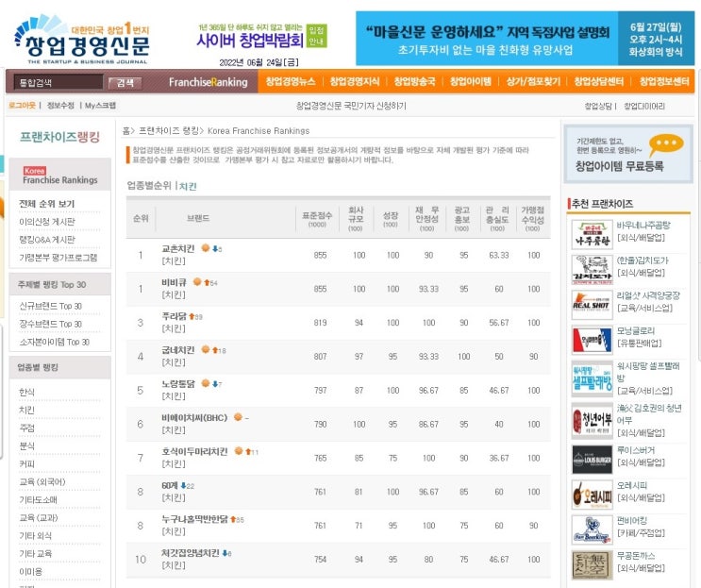The width and height of the screenshot is (701, 588).
Task: Click 창업경영신문 국민기자 신청하기
Action: point(351,106)
